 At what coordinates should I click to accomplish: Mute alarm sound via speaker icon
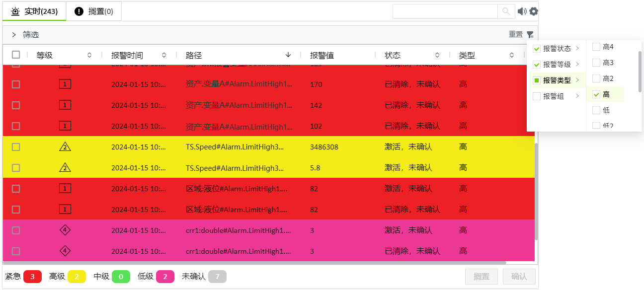pos(522,11)
